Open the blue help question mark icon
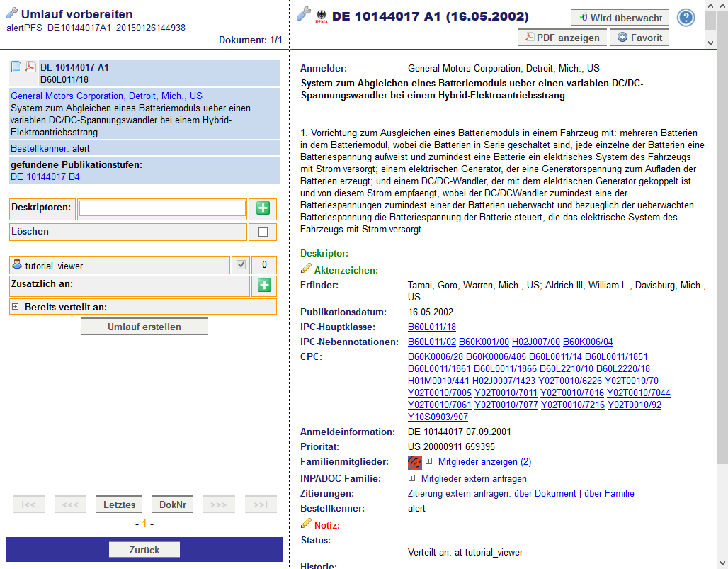This screenshot has height=569, width=728. point(686,18)
